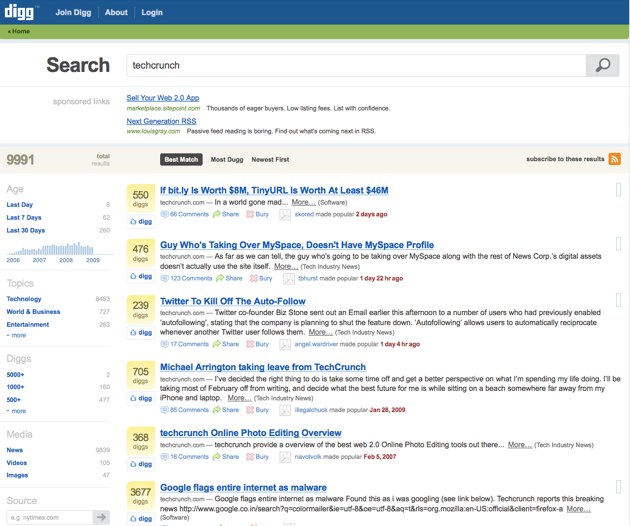
Task: Open Guy Who's Taking Over MySpace headline
Action: tap(297, 245)
